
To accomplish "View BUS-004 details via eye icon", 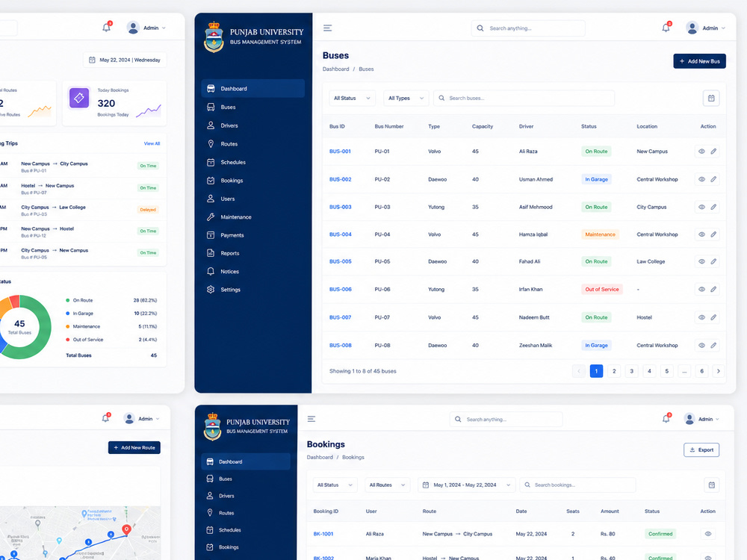I will point(701,234).
